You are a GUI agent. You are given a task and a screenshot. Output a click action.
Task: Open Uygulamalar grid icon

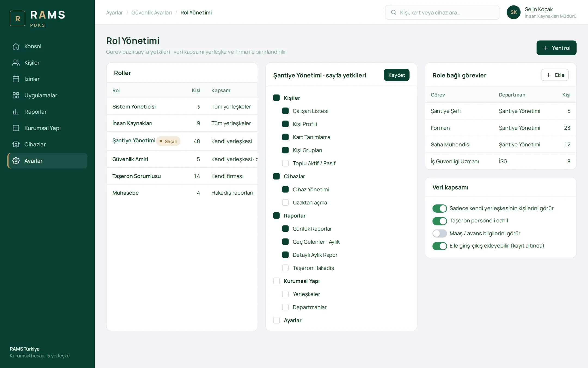point(16,95)
